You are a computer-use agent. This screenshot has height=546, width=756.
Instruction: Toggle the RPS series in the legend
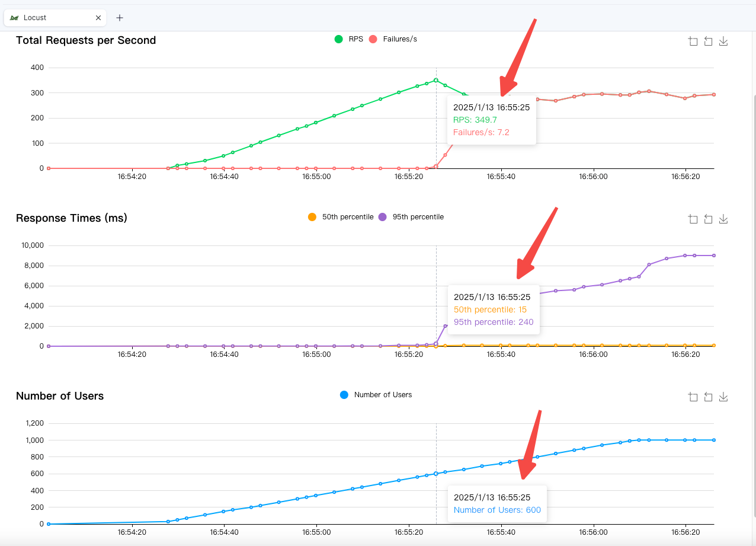348,39
